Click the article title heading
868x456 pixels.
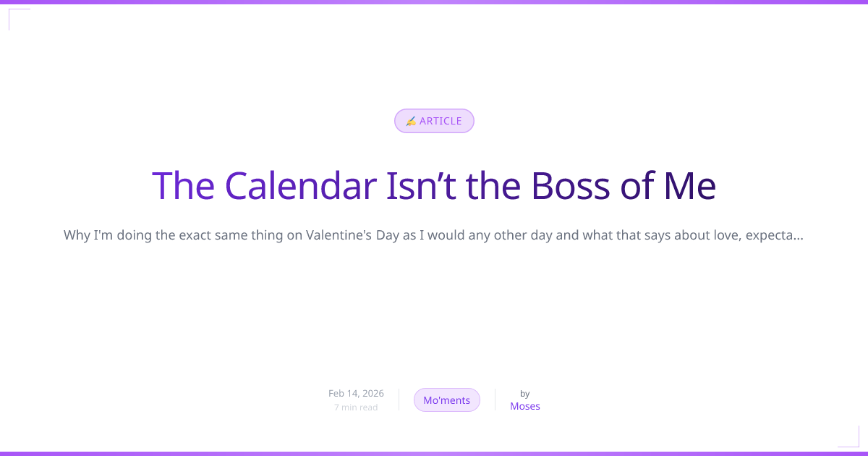[434, 186]
